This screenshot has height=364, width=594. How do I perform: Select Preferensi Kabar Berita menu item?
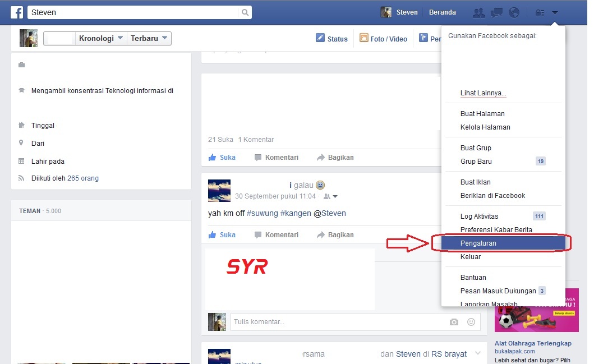pyautogui.click(x=496, y=230)
